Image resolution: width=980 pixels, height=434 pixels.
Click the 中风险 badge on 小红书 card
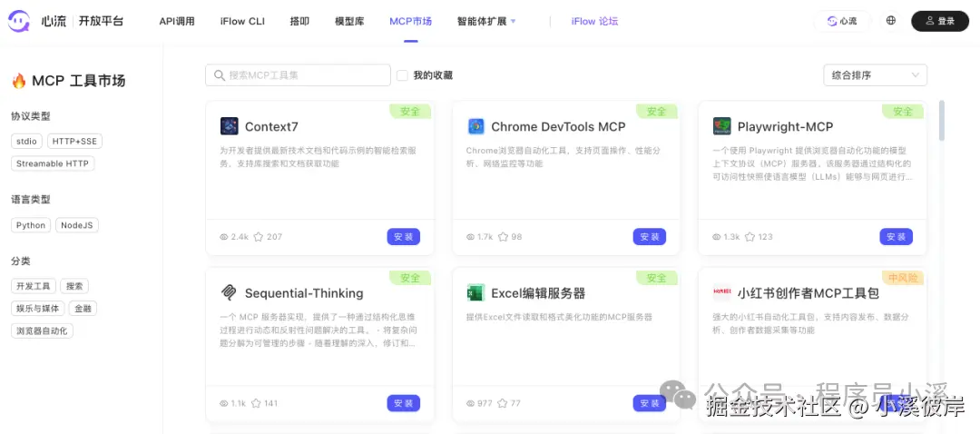[904, 278]
